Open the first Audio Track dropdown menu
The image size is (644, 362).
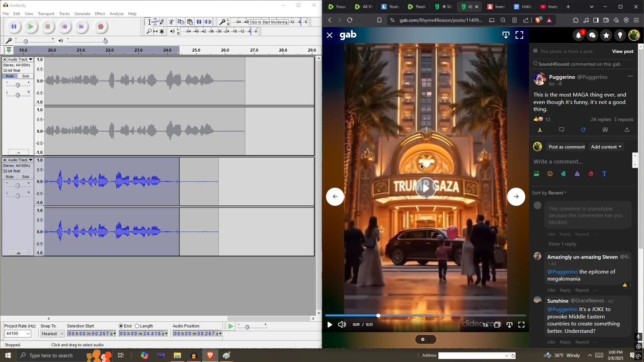point(20,59)
